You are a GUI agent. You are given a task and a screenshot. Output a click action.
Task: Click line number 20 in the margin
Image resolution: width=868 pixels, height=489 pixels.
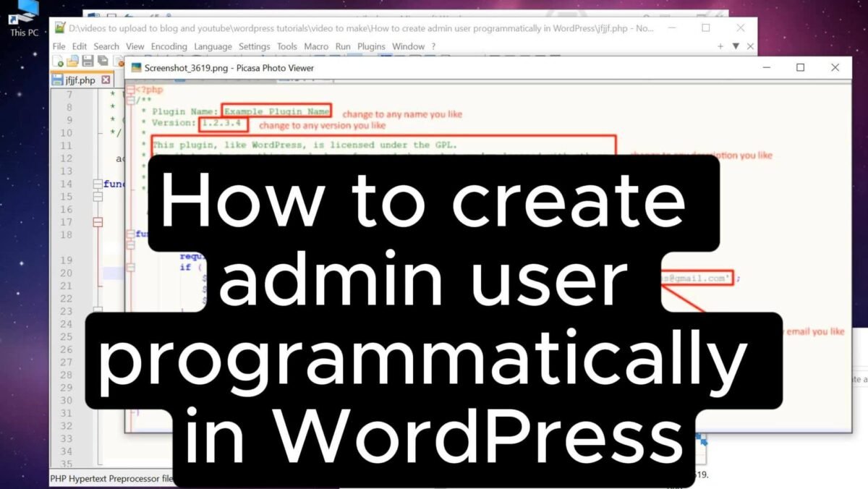[x=67, y=274]
